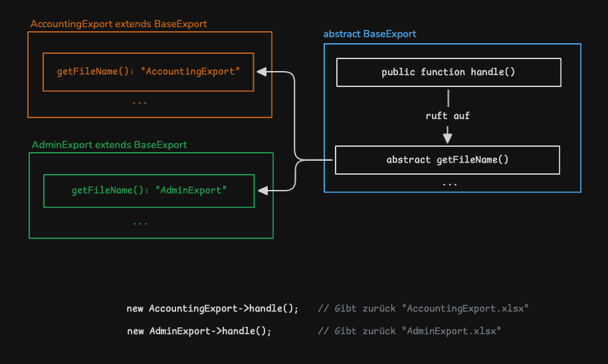Click the "abstract getFileName()" box
The height and width of the screenshot is (364, 608).
tap(447, 160)
